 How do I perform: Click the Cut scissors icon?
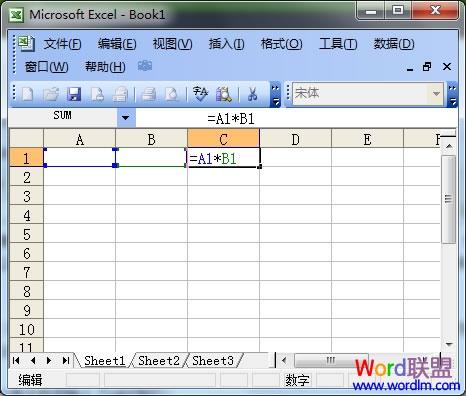[253, 94]
